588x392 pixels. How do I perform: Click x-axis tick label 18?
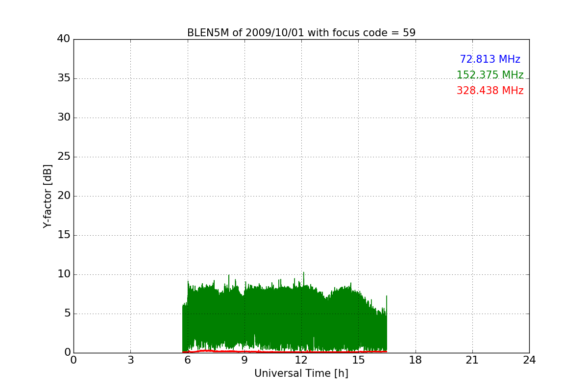tap(416, 360)
